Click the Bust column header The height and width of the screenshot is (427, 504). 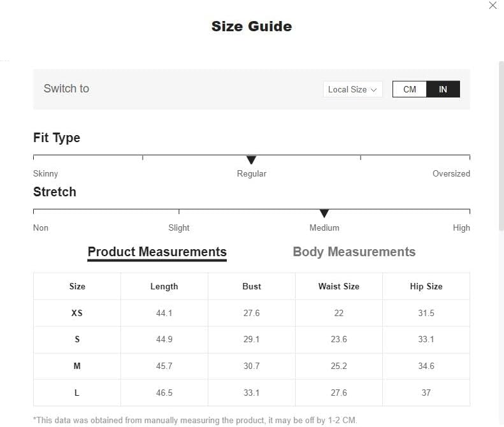tap(251, 286)
